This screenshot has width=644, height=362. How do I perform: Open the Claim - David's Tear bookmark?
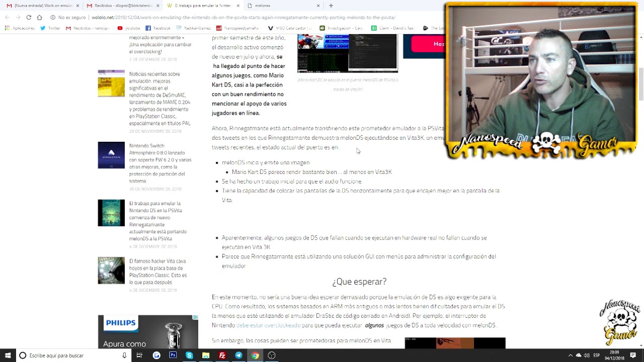tap(393, 28)
